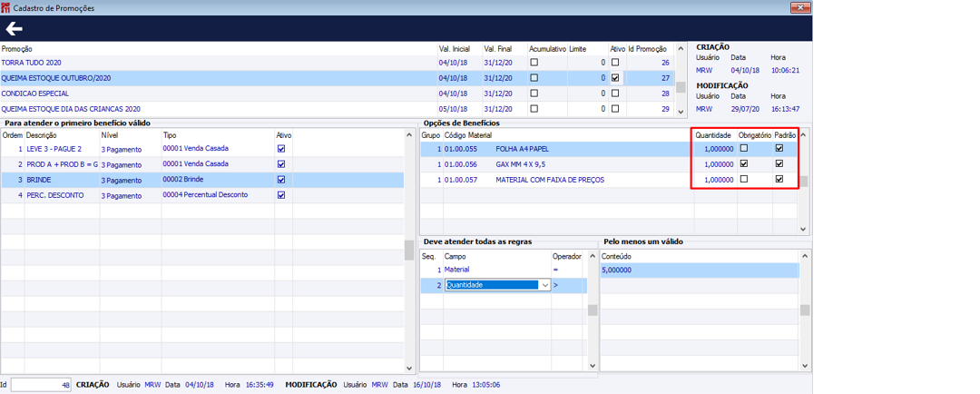980x394 pixels.
Task: Open the Quantidade field dropdown
Action: (x=545, y=284)
